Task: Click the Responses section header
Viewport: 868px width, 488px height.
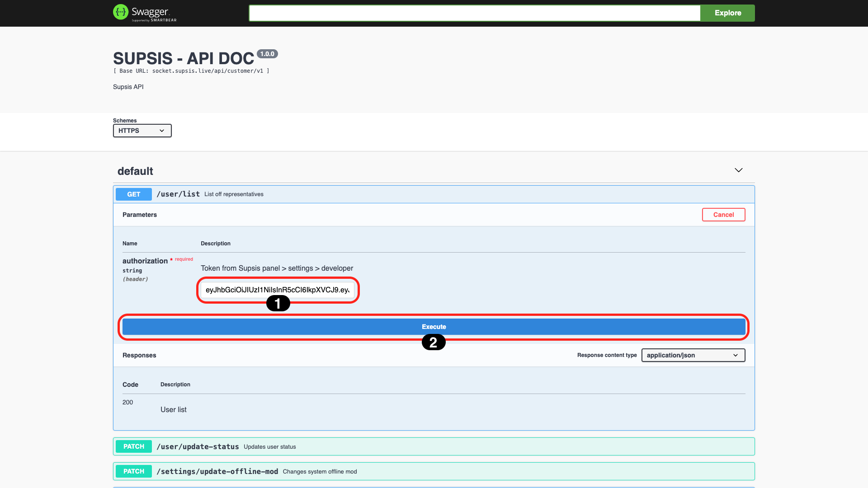Action: point(139,355)
